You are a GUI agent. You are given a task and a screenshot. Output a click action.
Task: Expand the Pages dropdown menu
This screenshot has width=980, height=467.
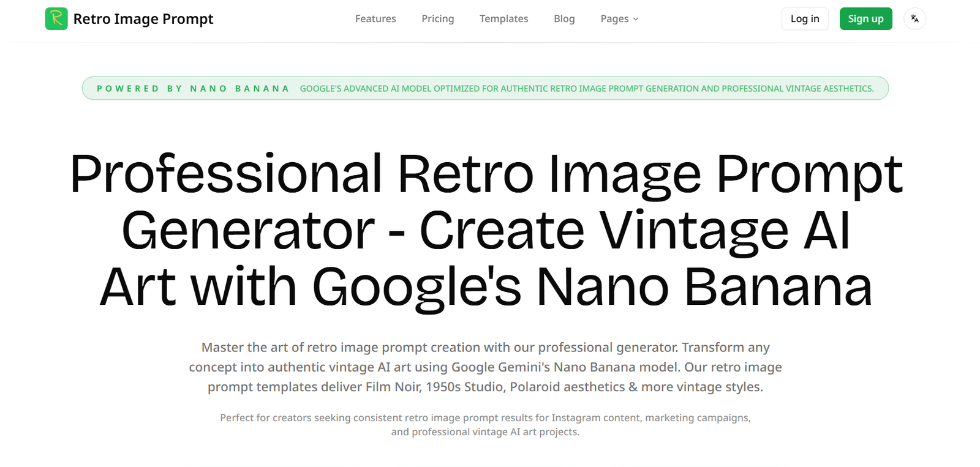[x=614, y=19]
